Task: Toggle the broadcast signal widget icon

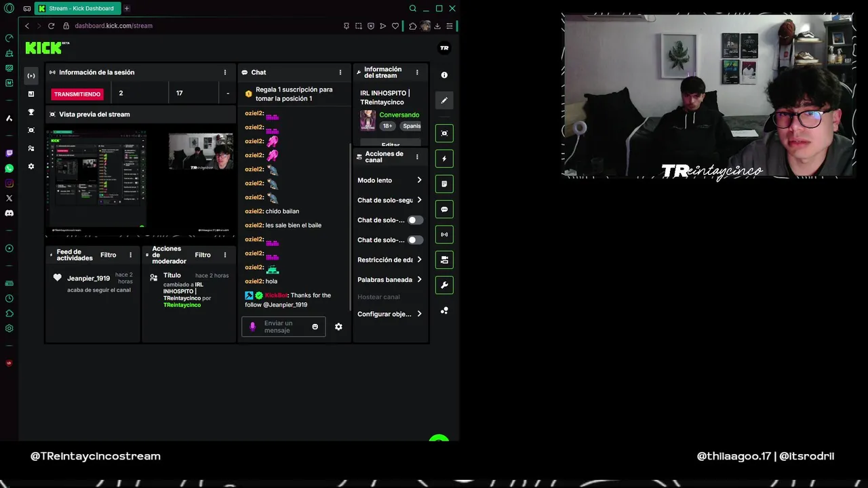Action: 444,235
